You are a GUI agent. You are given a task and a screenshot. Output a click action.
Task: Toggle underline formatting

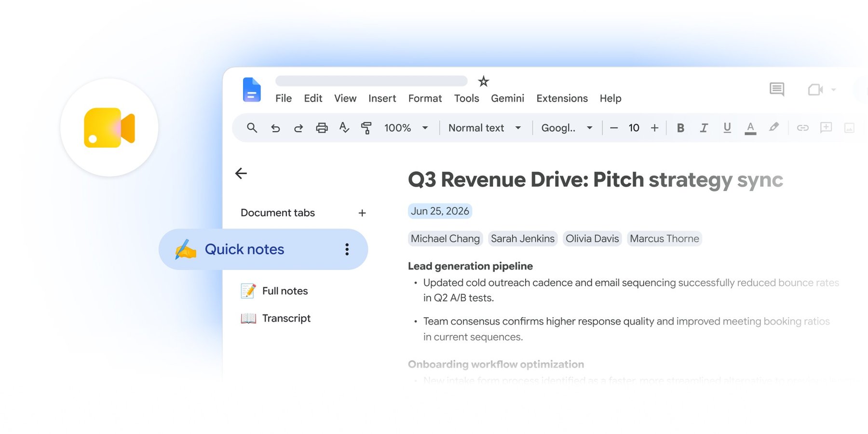pyautogui.click(x=727, y=128)
